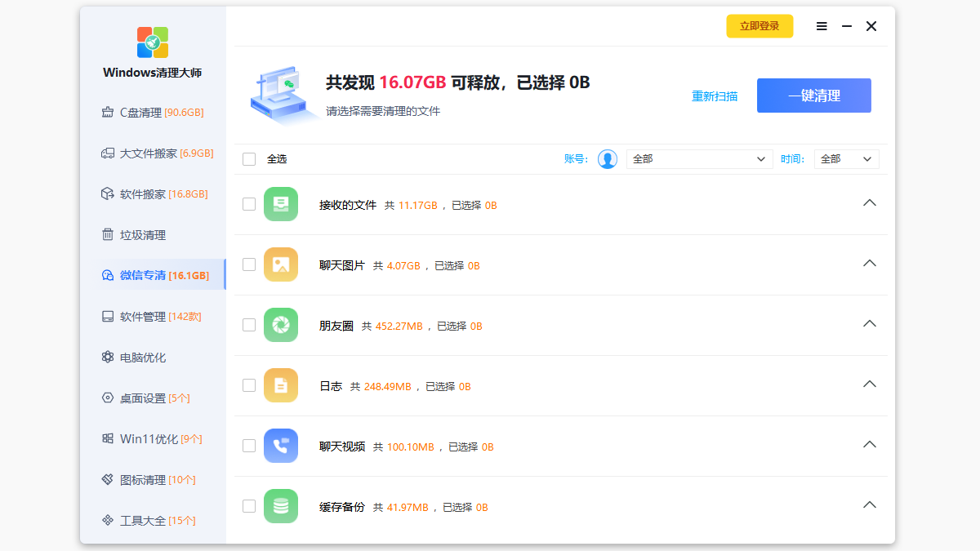
Task: Click the green 朋友圈 shutter icon
Action: [281, 325]
